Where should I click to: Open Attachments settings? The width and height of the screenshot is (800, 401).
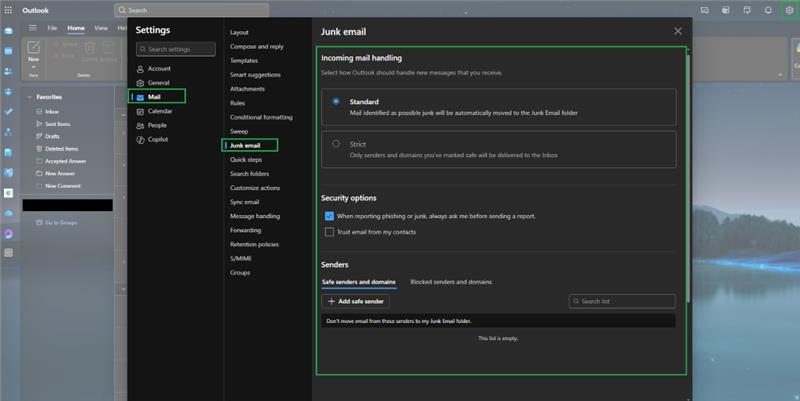247,89
